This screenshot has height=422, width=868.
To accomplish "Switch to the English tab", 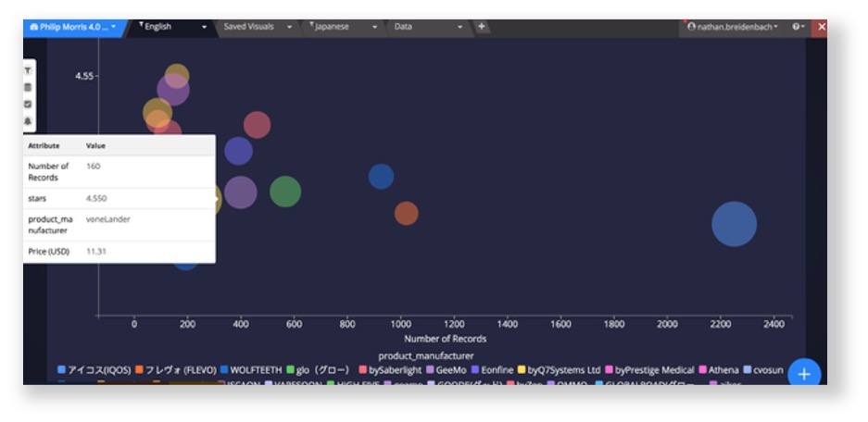I will 157,27.
